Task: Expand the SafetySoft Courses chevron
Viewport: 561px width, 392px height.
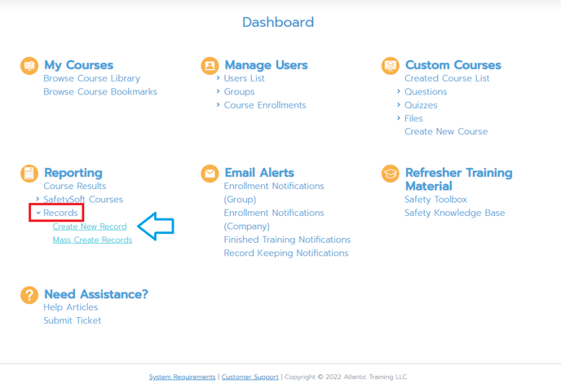Action: click(38, 199)
